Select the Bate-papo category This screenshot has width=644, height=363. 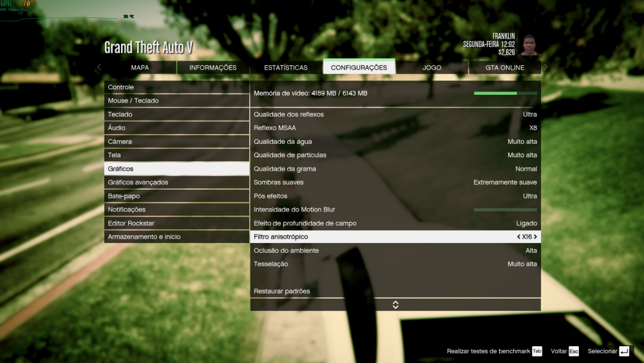click(x=176, y=196)
